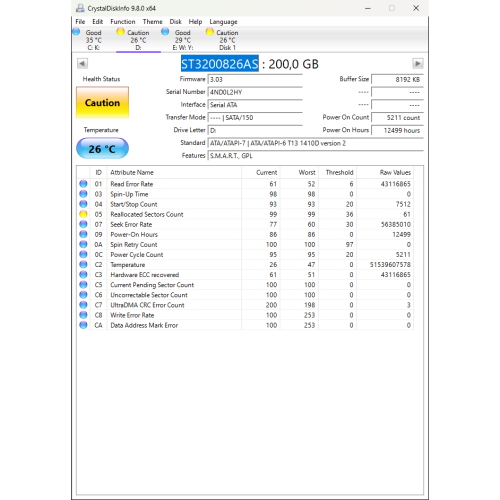Click blue status icon for UltraDMA CRC Error Count
The width and height of the screenshot is (500, 500).
[x=83, y=305]
